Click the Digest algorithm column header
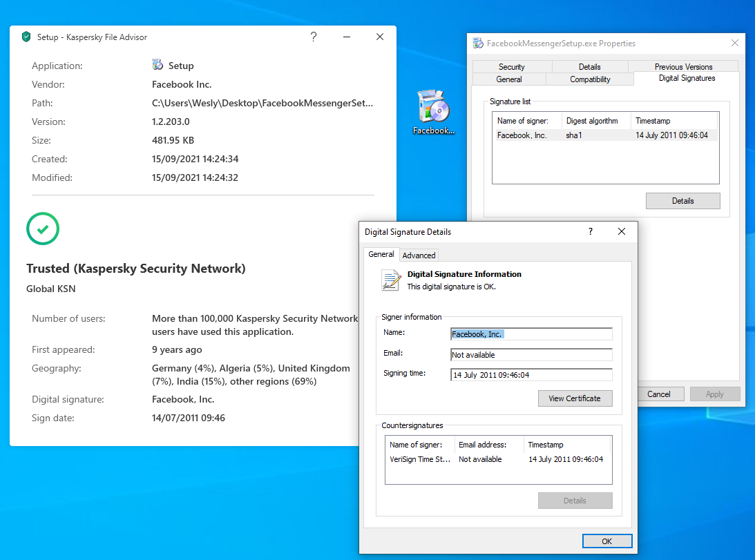 pos(596,121)
